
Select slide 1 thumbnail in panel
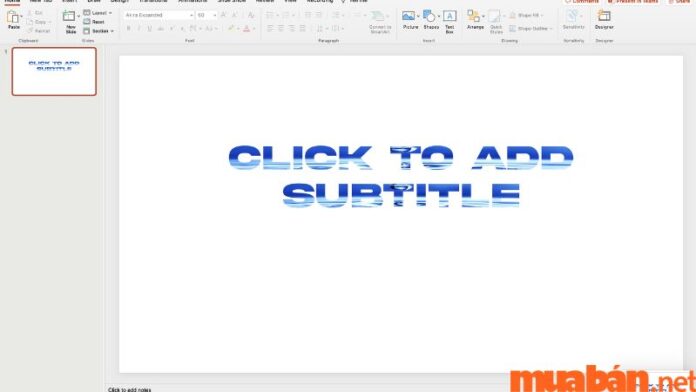[54, 71]
